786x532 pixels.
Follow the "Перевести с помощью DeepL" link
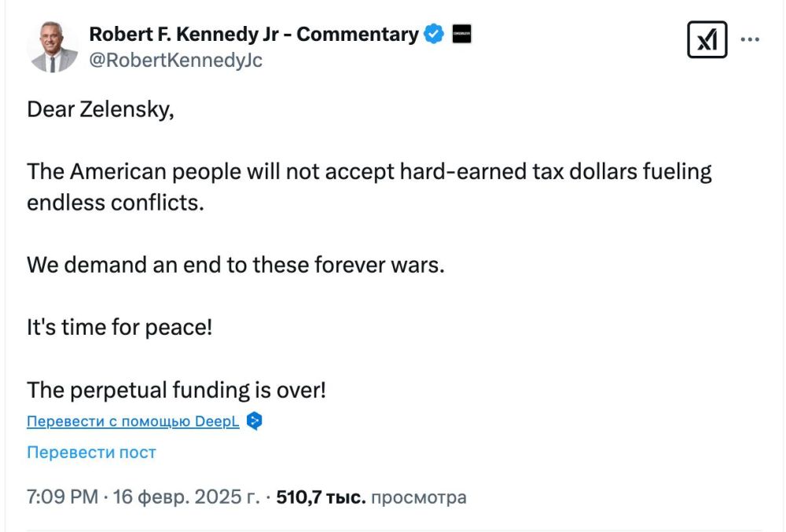click(132, 421)
